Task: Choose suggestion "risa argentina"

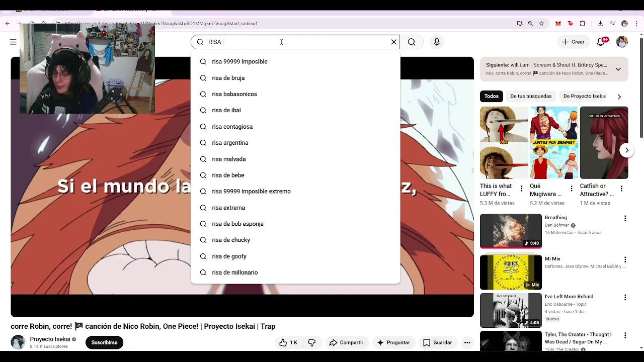Action: (x=295, y=143)
